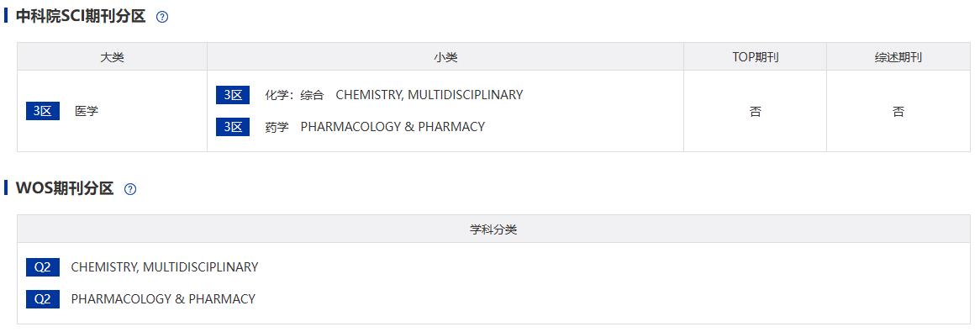Viewport: 980px width, 332px height.
Task: Click PHARMACOLOGY & PHARMACY in the WOS table
Action: coord(163,299)
